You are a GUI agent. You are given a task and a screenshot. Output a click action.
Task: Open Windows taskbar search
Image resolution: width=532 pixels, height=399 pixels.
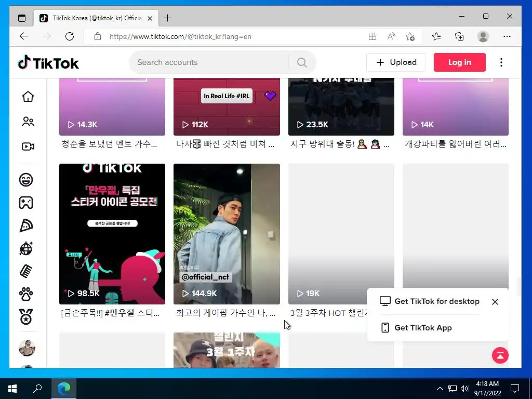click(x=37, y=389)
